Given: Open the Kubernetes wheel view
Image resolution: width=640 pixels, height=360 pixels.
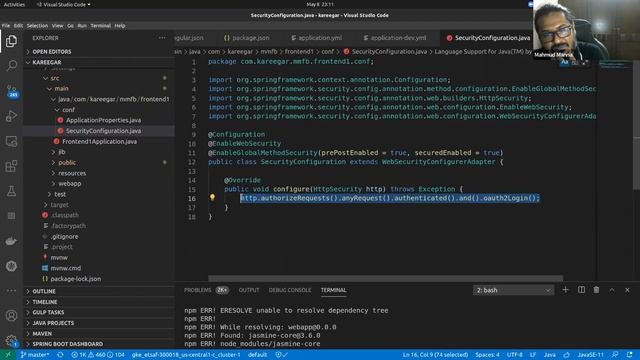Looking at the screenshot, I should [x=11, y=266].
